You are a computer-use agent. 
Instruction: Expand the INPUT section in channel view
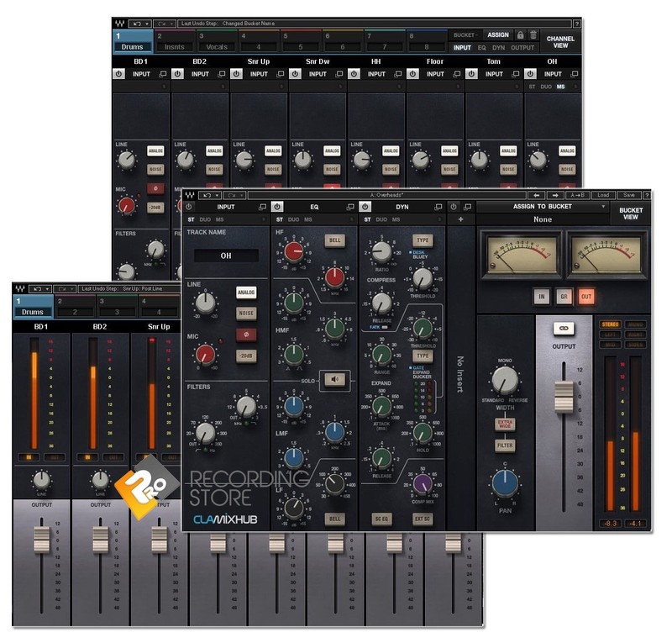click(262, 207)
